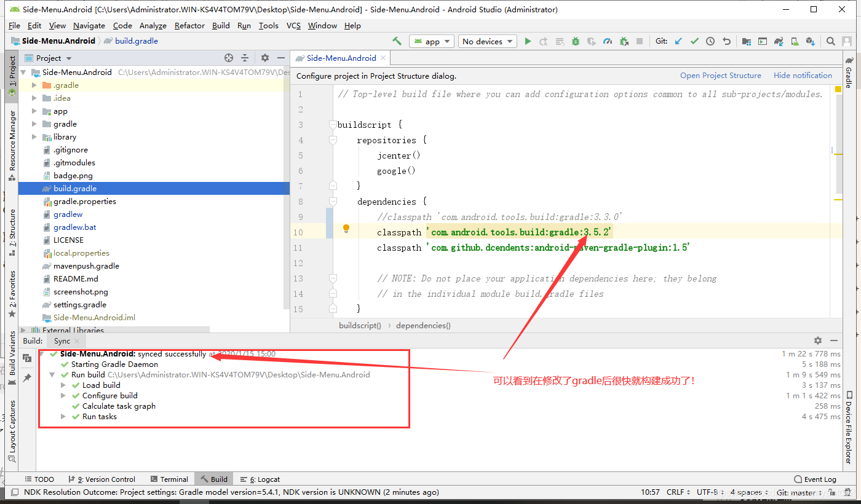Open the VCS menu
Screen dimensions: 861x504
tap(293, 26)
